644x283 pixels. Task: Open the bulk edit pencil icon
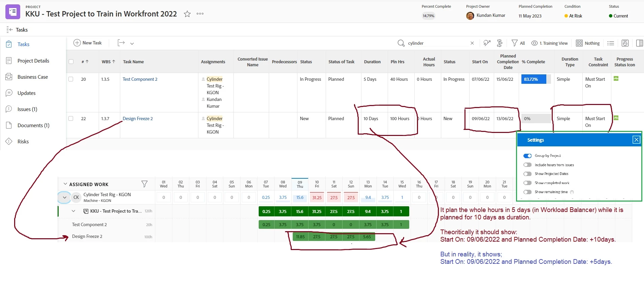coord(487,43)
